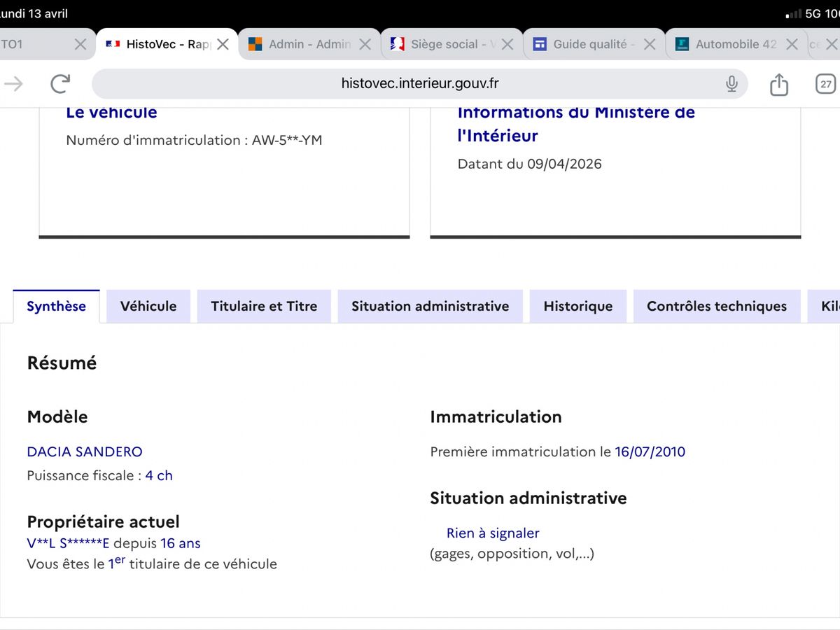Screen dimensions: 840x630
Task: Open the Titulaire et Titre tab
Action: coord(264,306)
